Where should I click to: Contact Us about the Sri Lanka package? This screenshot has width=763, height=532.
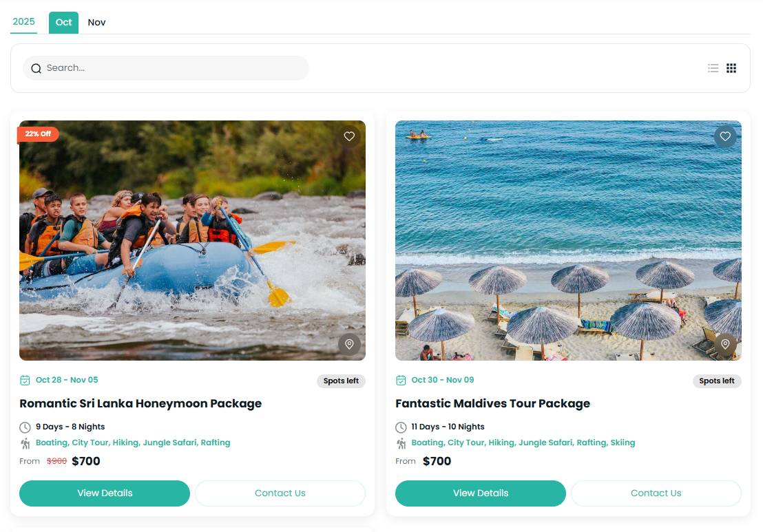pos(280,493)
